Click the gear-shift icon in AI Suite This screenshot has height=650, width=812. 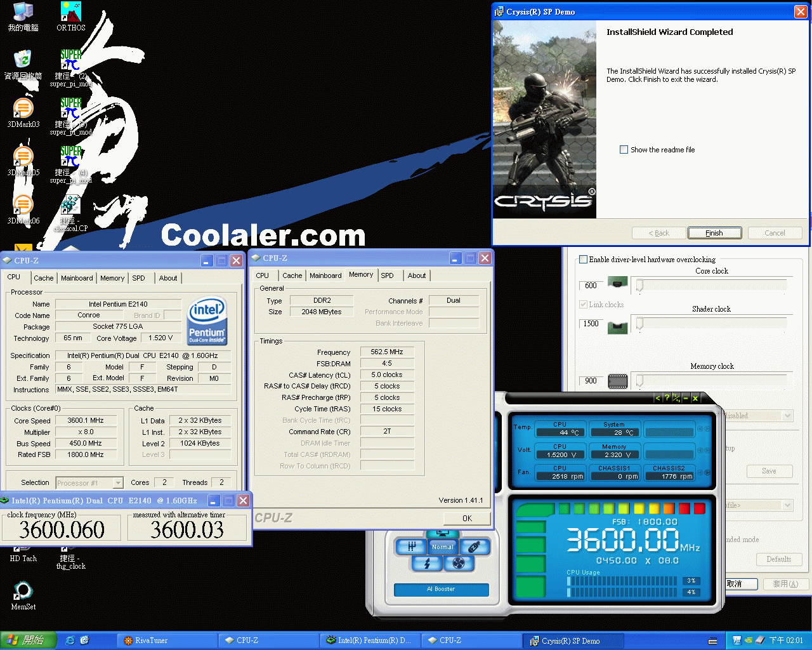[x=410, y=547]
